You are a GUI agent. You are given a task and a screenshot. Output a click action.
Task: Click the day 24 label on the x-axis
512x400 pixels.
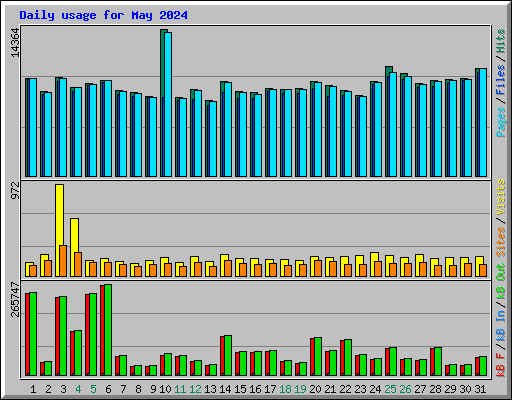click(x=375, y=389)
